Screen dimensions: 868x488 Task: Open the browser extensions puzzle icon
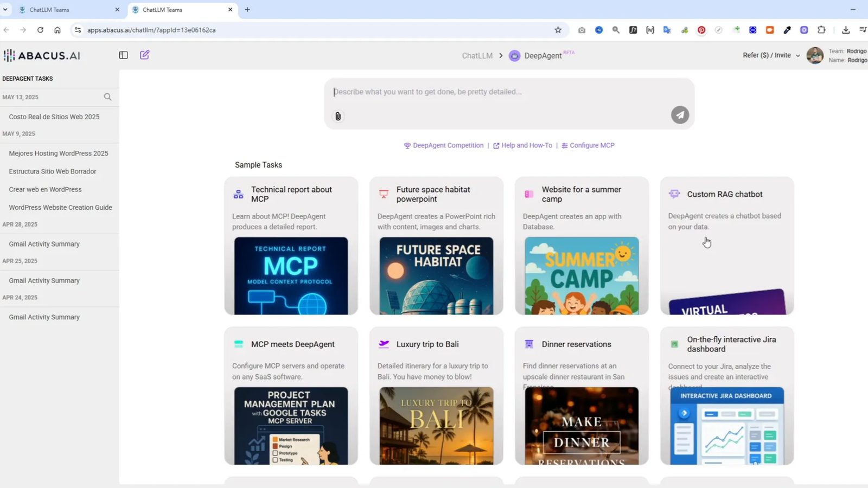click(822, 30)
